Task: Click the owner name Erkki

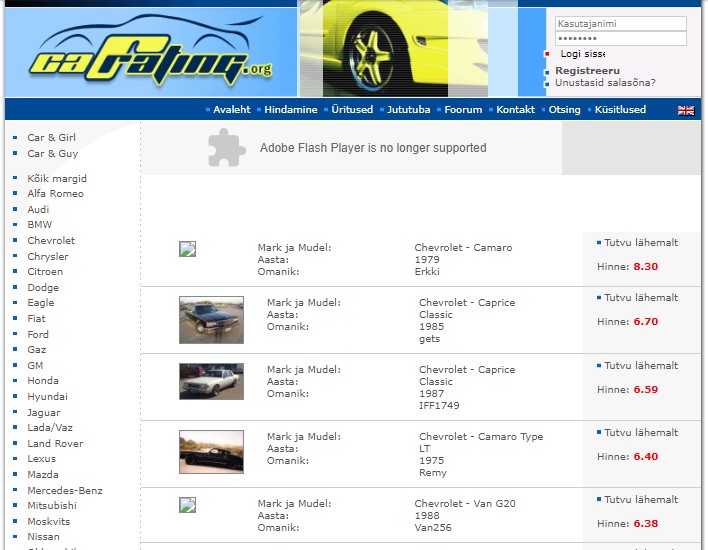Action: 427,272
